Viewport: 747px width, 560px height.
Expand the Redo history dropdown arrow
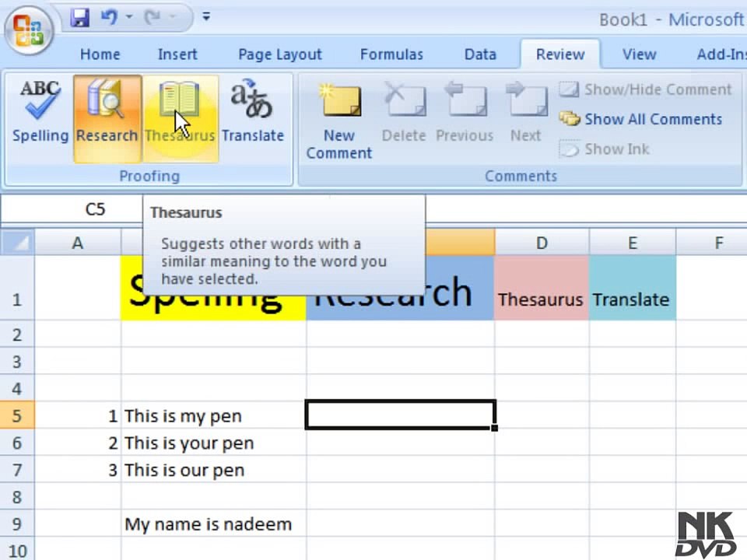pyautogui.click(x=173, y=17)
